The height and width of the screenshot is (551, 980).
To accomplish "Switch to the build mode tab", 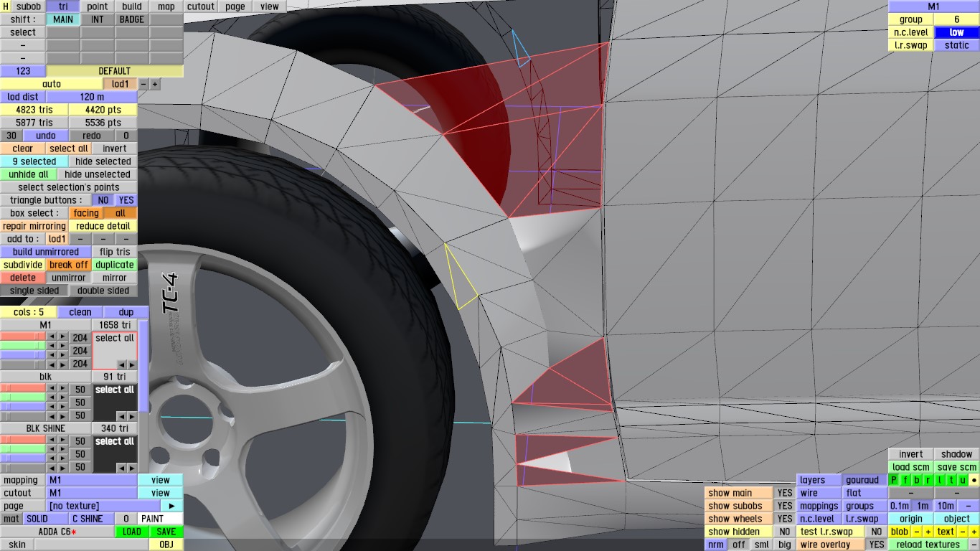I will [132, 6].
